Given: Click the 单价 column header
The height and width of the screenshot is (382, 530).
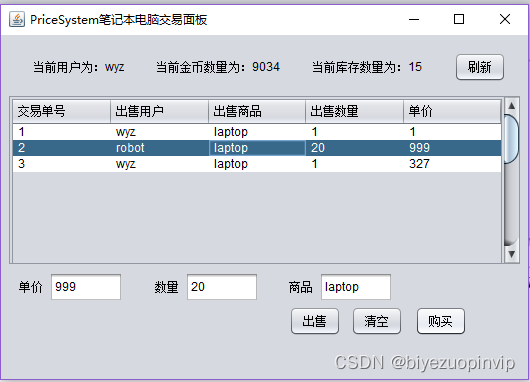Looking at the screenshot, I should (452, 111).
